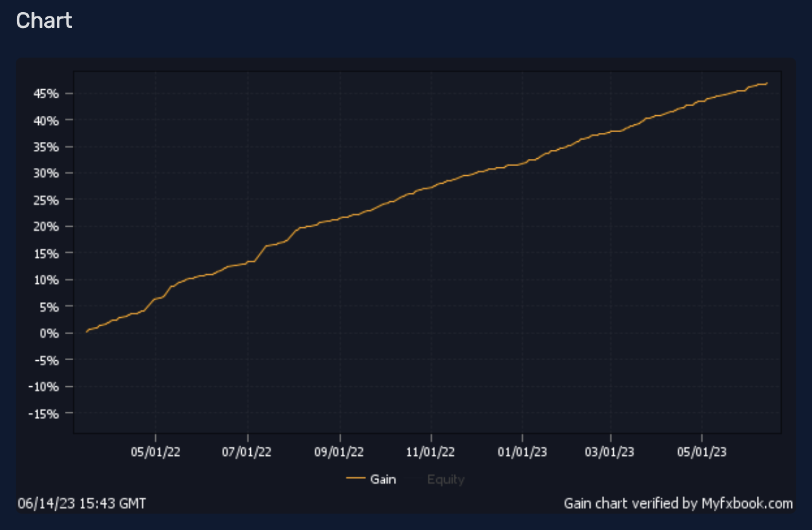812x530 pixels.
Task: Click the -15% label on the y-axis
Action: tap(44, 414)
